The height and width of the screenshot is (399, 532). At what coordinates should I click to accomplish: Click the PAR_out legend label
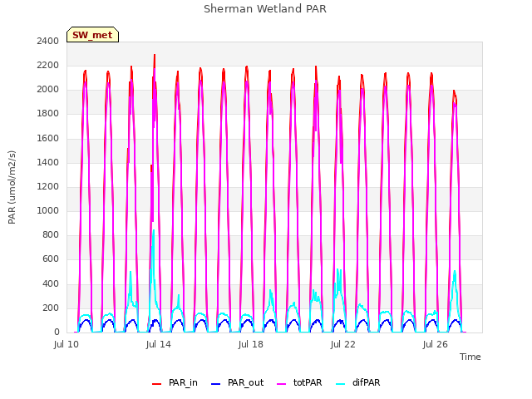246,382
